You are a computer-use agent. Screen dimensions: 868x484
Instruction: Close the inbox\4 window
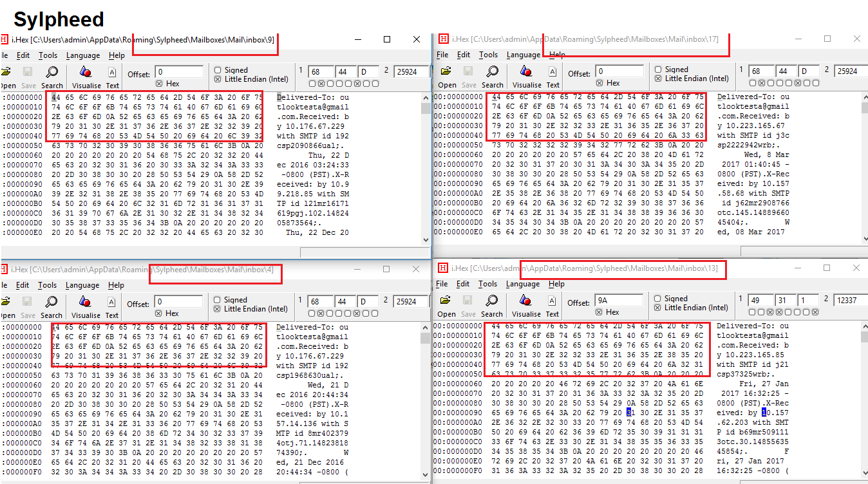(x=415, y=269)
